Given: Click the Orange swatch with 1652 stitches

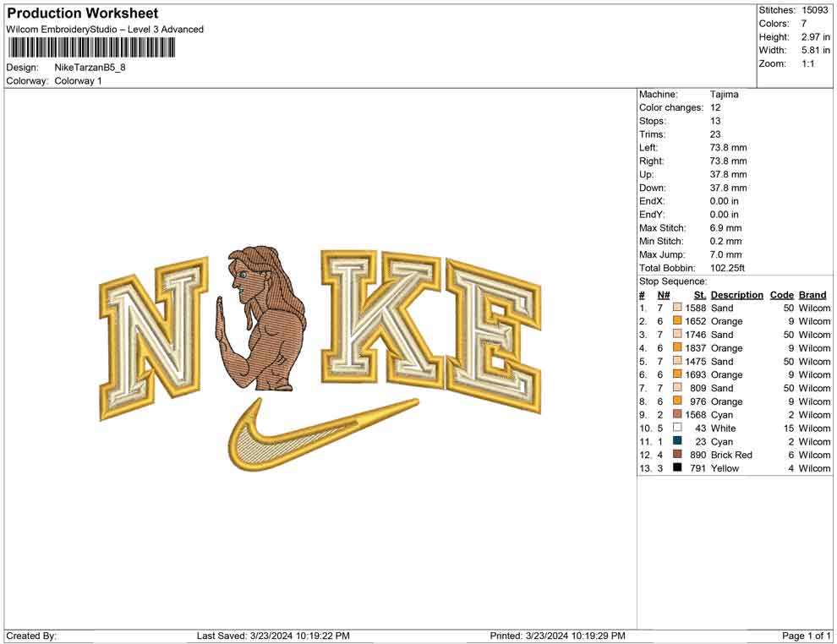Looking at the screenshot, I should [677, 320].
